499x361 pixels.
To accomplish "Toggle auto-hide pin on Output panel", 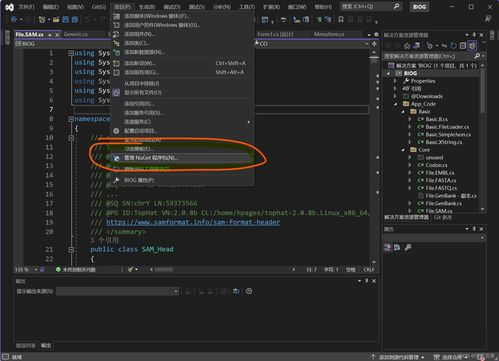I will point(367,281).
